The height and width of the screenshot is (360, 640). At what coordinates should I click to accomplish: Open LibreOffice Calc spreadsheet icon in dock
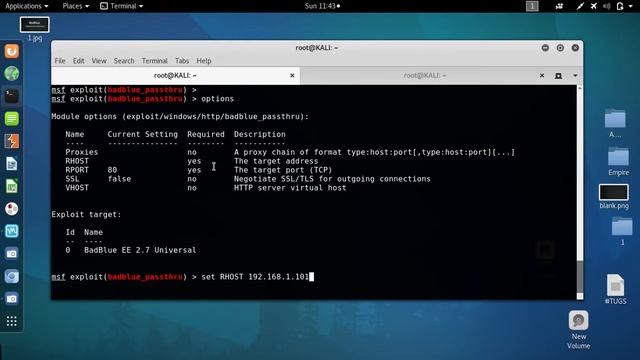(11, 186)
